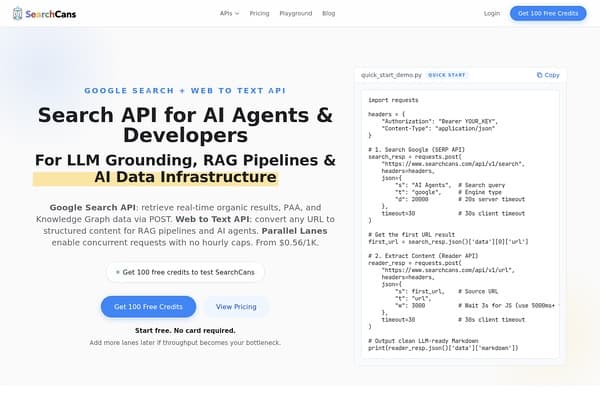Click the '# 1. Search Google (SERP API)' comment

[416, 150]
